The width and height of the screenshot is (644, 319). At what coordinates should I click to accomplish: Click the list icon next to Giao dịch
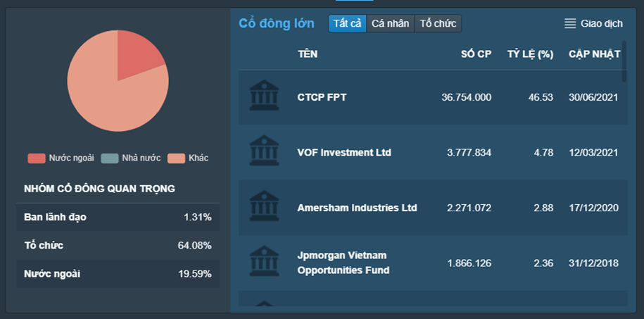(570, 24)
